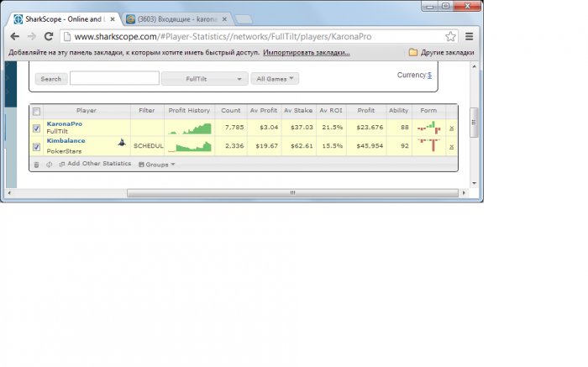Open the Chrome hamburger menu

pos(469,36)
